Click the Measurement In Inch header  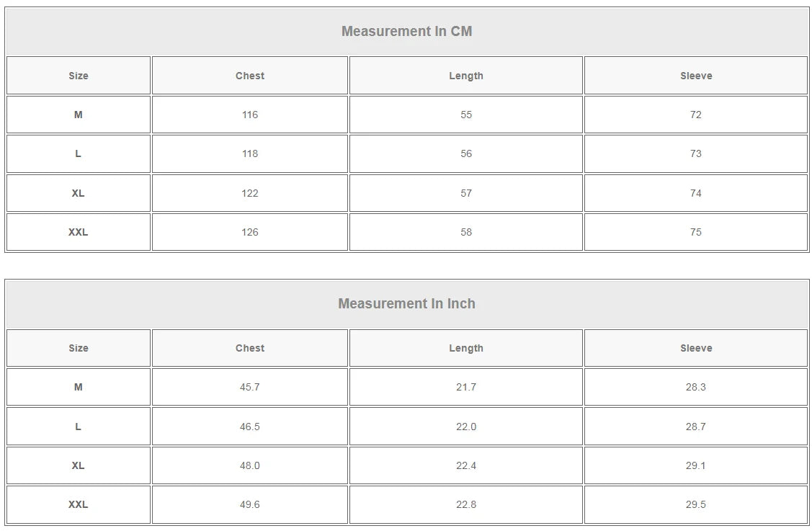point(406,303)
